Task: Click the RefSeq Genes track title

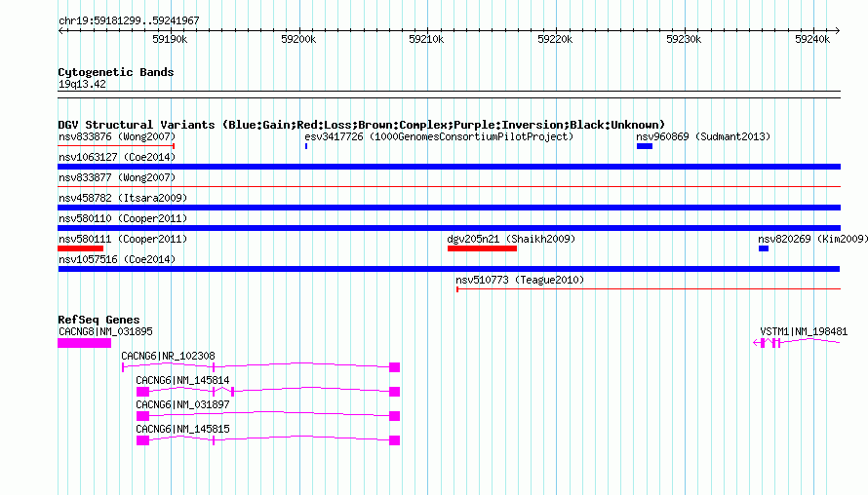Action: 99,320
